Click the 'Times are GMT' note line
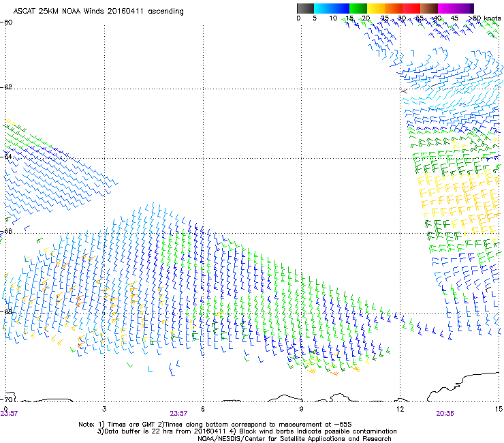The width and height of the screenshot is (504, 443). pyautogui.click(x=215, y=425)
